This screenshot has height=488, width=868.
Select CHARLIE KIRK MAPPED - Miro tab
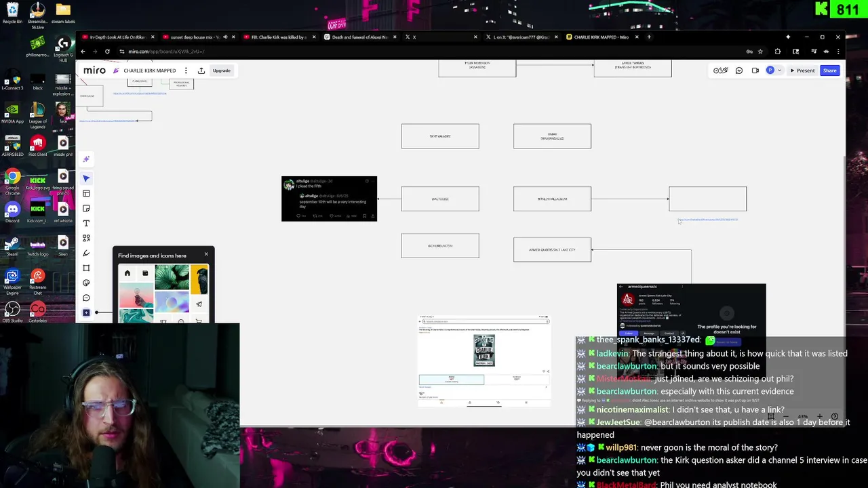click(x=601, y=37)
